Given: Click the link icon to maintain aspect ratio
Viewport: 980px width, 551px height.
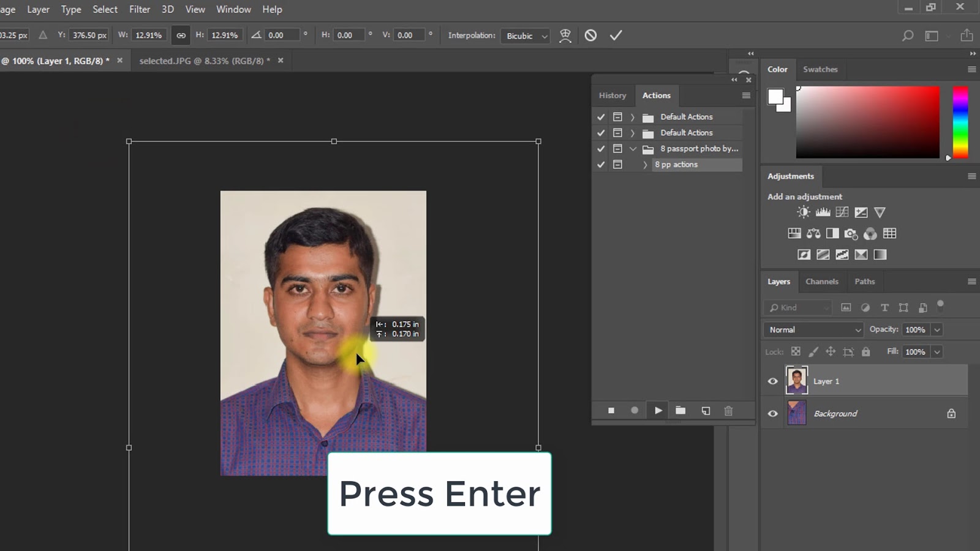Looking at the screenshot, I should click(181, 36).
